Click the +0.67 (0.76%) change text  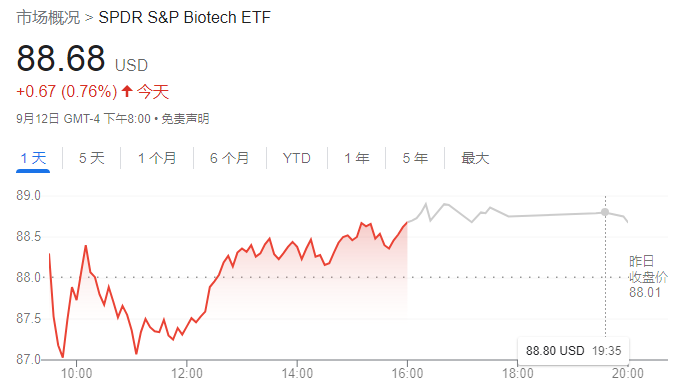pyautogui.click(x=67, y=91)
